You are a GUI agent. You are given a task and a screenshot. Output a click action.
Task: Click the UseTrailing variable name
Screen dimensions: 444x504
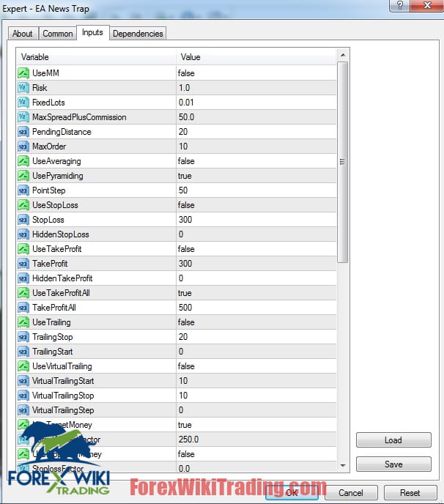51,322
